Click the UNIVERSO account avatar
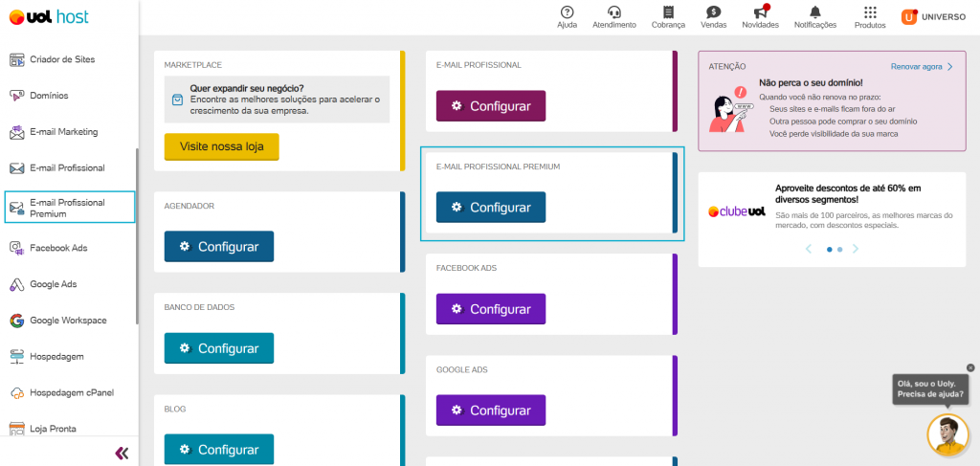The height and width of the screenshot is (466, 980). click(909, 17)
